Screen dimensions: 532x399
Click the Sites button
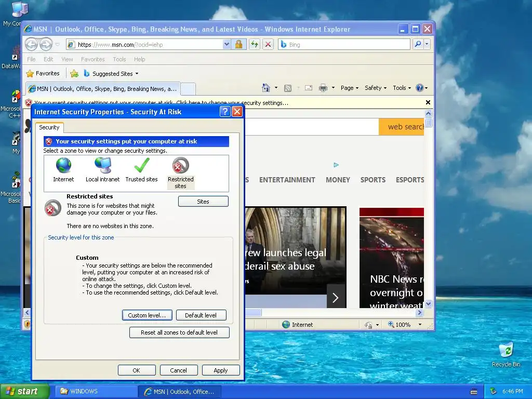click(203, 202)
